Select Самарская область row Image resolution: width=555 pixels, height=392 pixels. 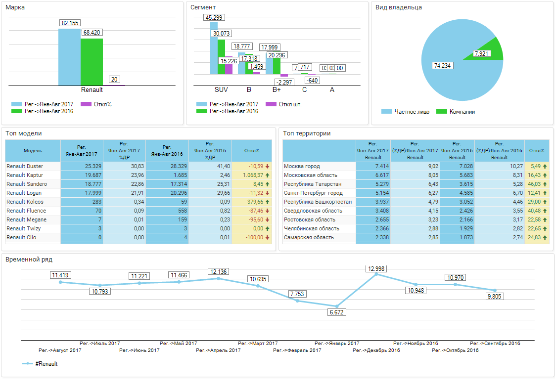416,237
